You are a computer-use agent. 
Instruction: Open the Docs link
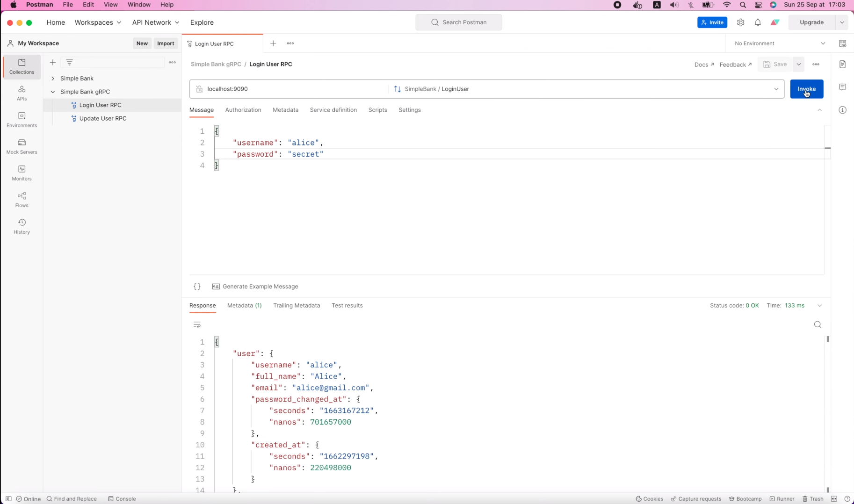(704, 65)
